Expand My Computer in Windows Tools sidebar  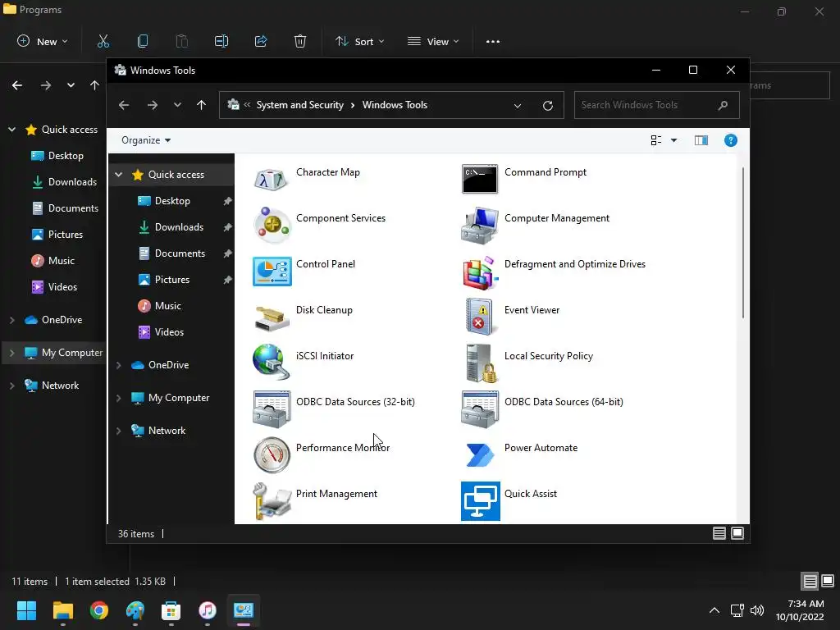coord(118,398)
